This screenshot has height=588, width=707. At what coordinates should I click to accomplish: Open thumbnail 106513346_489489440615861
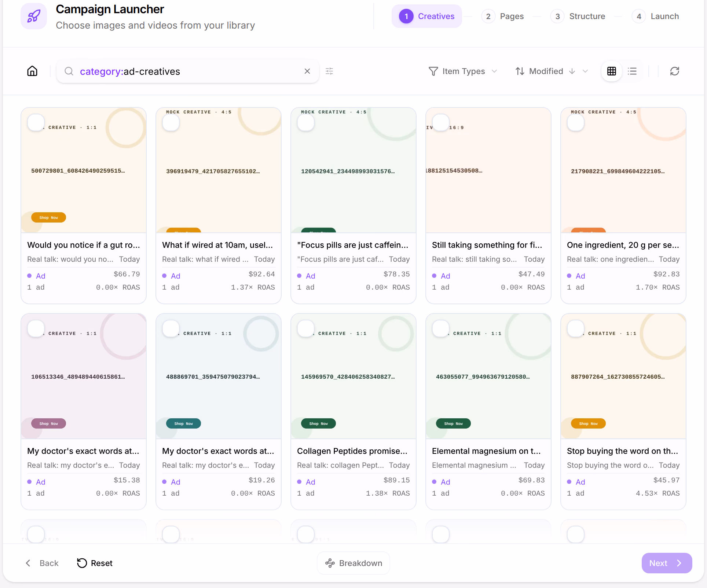click(84, 376)
